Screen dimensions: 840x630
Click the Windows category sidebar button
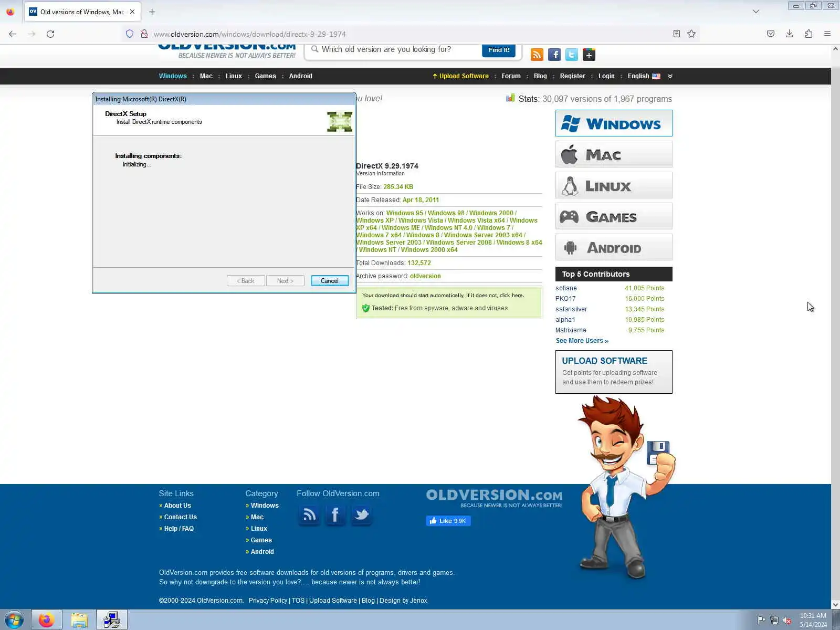click(x=614, y=123)
